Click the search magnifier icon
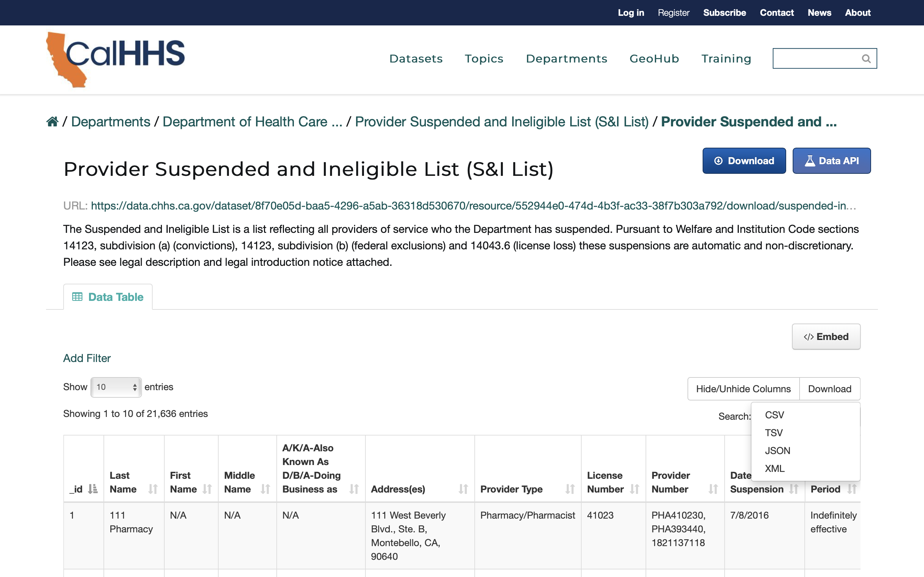The height and width of the screenshot is (577, 924). pyautogui.click(x=866, y=59)
